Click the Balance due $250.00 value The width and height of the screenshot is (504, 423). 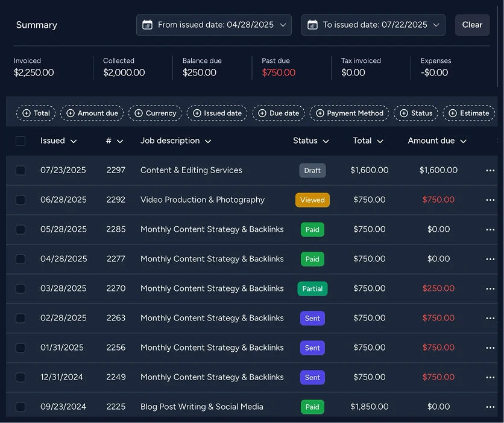200,72
